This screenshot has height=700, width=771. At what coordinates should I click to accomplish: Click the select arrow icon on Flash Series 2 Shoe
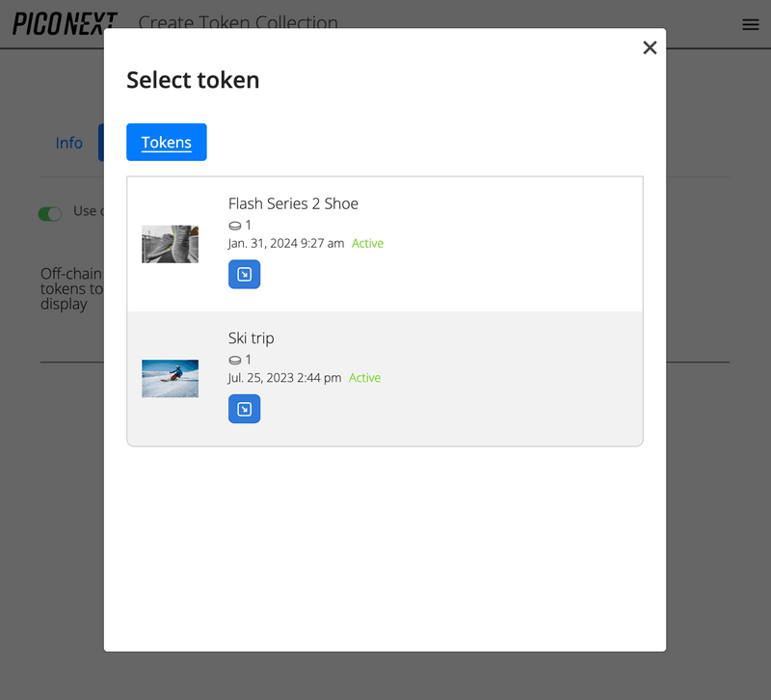point(244,274)
